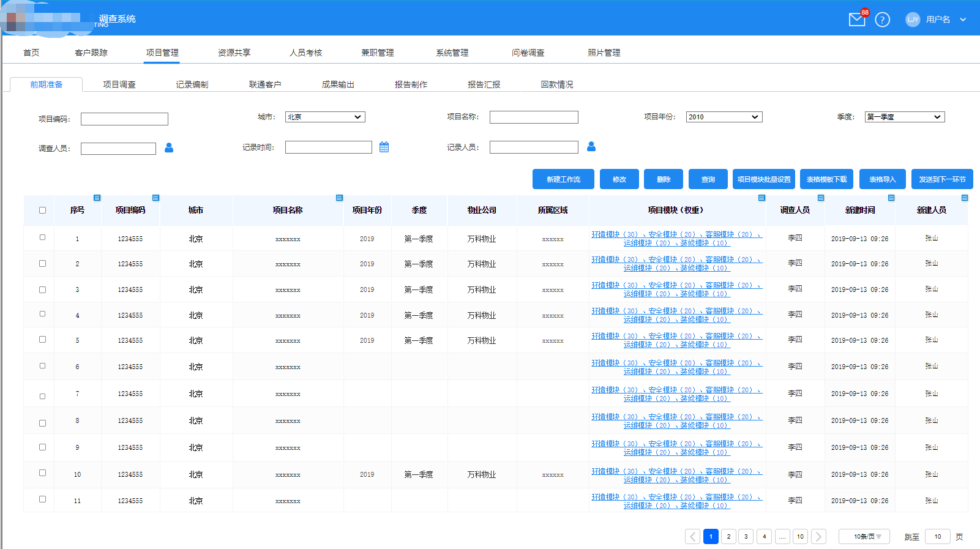Expand the 用户名 account menu chevron
980x549 pixels.
pos(963,20)
